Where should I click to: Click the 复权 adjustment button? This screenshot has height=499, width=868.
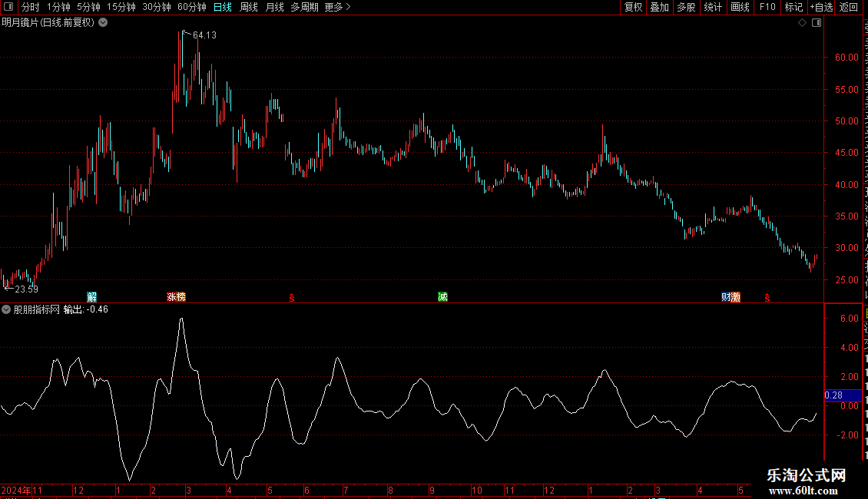pos(633,7)
